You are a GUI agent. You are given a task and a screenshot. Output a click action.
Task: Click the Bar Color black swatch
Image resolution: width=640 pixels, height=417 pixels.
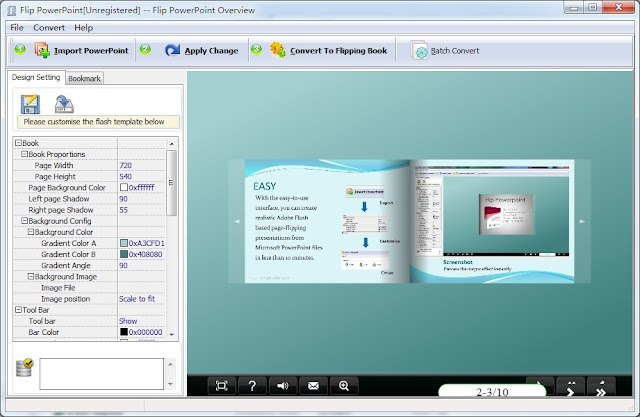[x=124, y=332]
